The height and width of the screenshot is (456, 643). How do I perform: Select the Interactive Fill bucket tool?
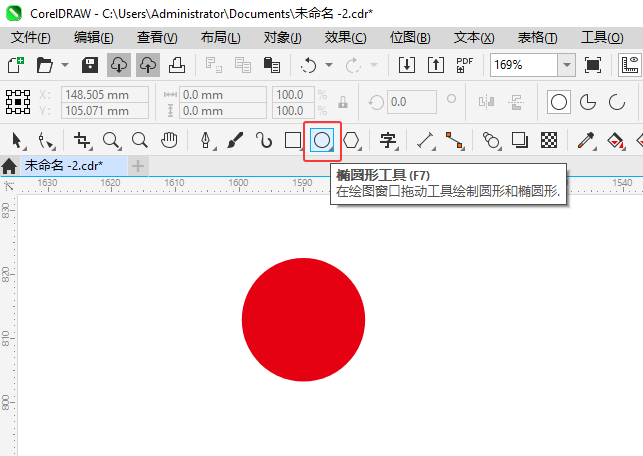(x=615, y=141)
